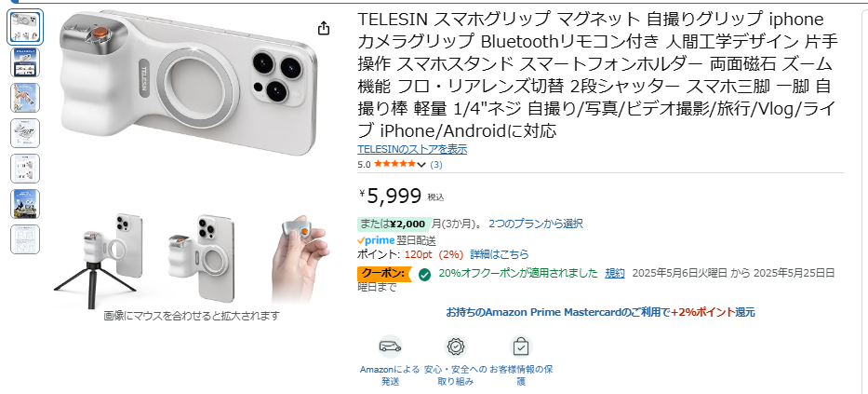Select the fifth product thumbnail

tap(25, 169)
